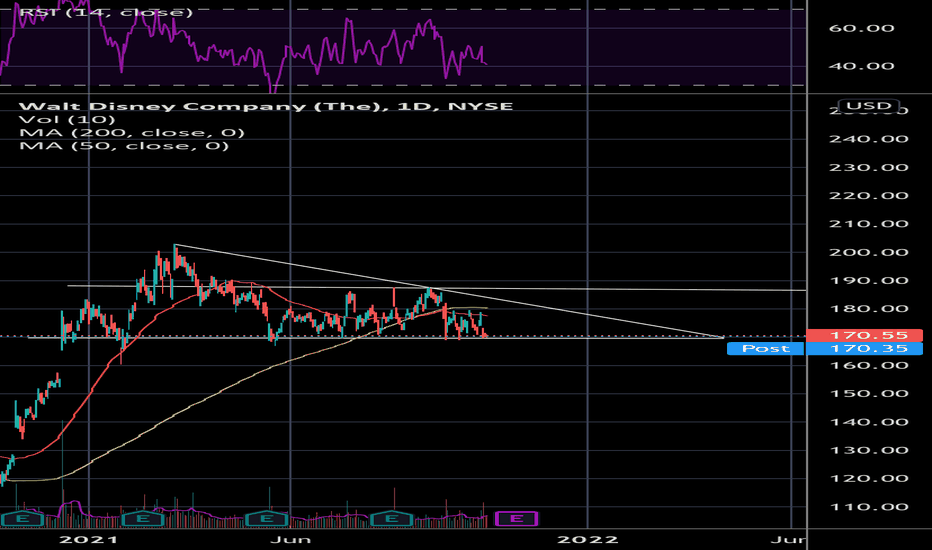Click the Walt Disney Company chart title
The image size is (932, 550).
(x=266, y=106)
